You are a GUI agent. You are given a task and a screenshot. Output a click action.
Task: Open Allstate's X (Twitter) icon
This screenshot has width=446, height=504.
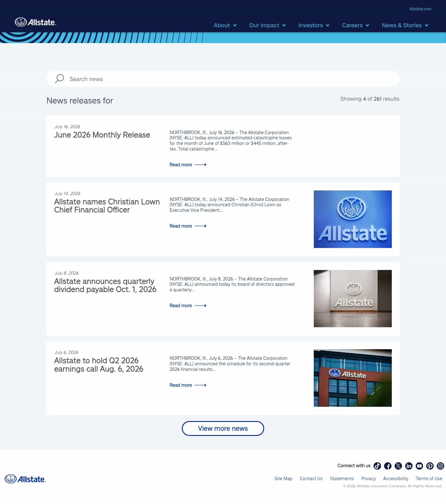click(398, 466)
